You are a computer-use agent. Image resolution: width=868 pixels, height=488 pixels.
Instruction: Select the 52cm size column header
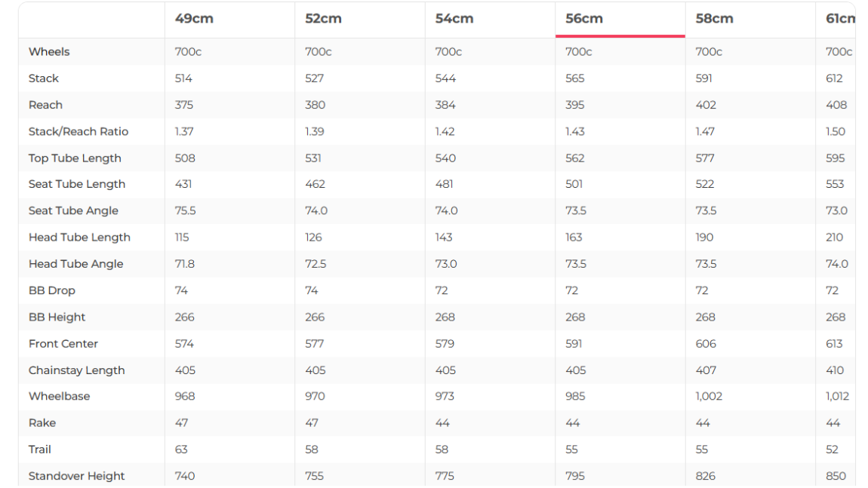coord(324,19)
